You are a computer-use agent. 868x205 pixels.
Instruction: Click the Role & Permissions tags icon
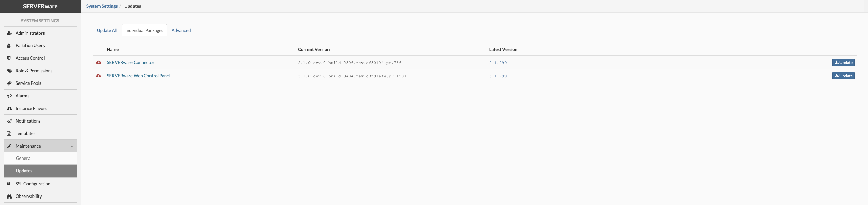click(10, 71)
